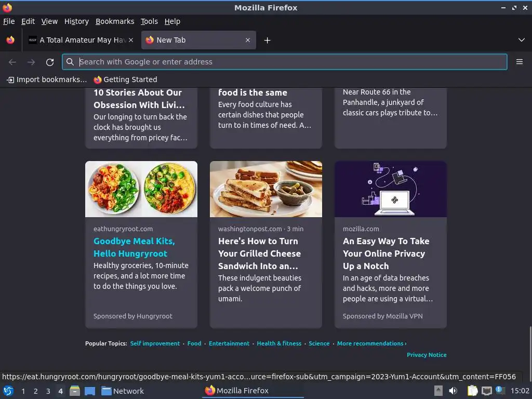Switch to workspace 1
The height and width of the screenshot is (399, 532).
click(23, 391)
